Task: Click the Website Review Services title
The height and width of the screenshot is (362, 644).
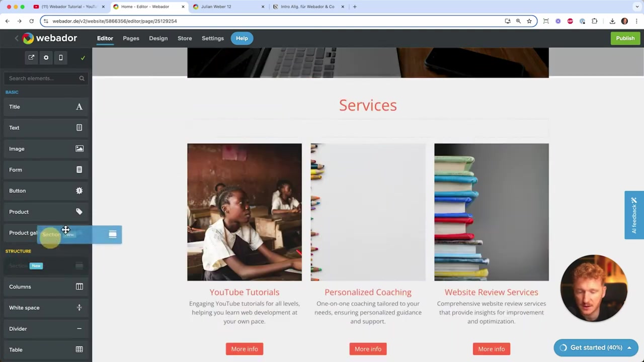Action: 492,292
